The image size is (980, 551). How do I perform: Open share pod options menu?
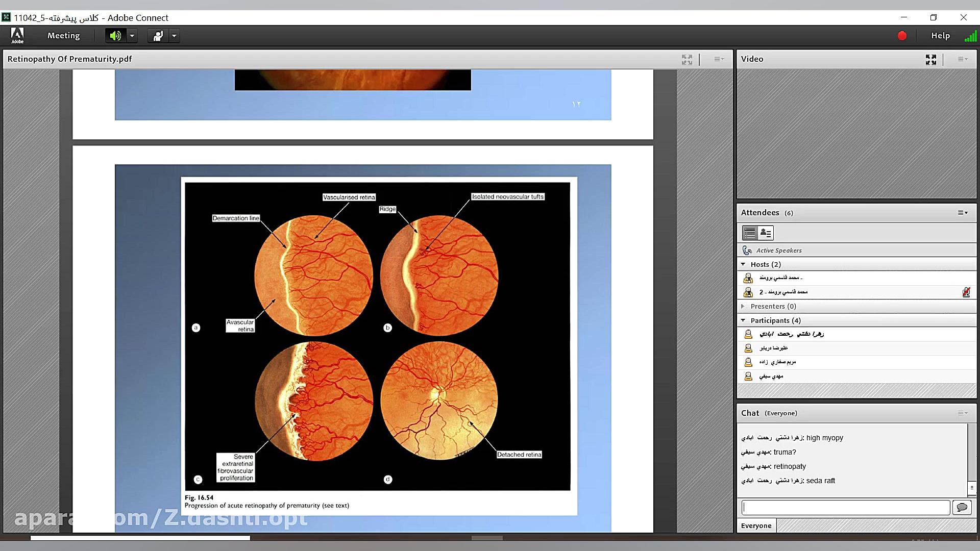(x=719, y=59)
